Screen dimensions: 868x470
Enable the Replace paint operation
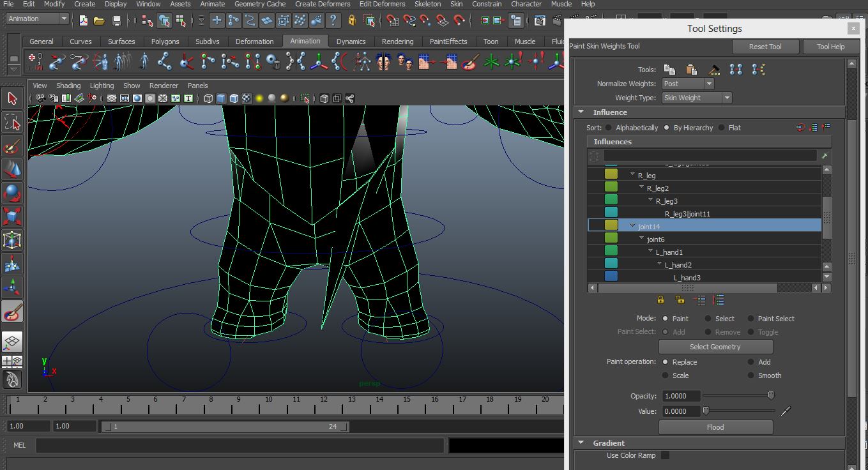pos(666,362)
